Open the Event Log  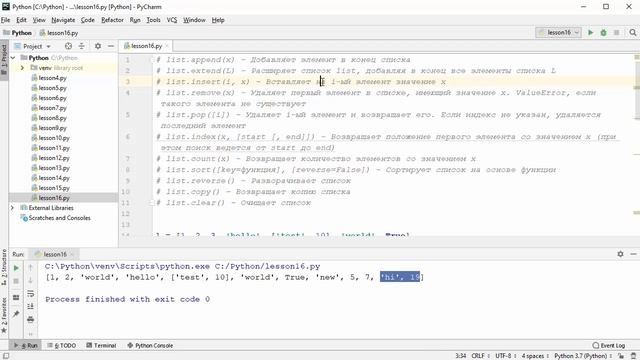pos(609,345)
